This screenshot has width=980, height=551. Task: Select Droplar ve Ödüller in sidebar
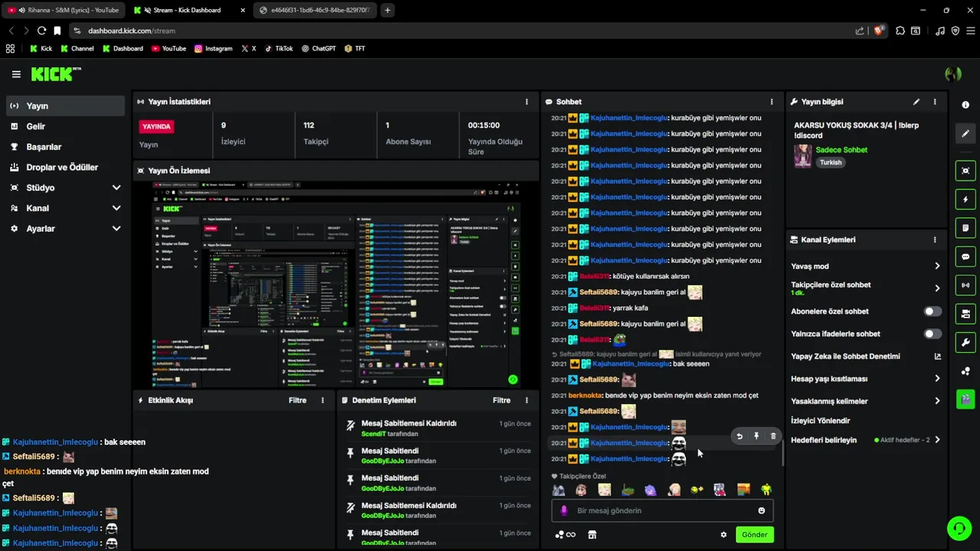[65, 167]
